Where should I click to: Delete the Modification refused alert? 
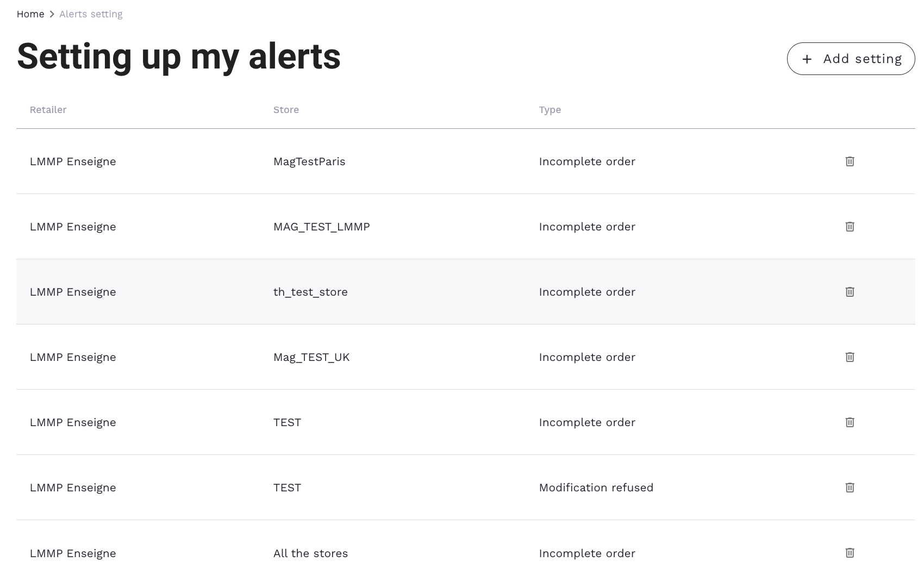point(850,488)
